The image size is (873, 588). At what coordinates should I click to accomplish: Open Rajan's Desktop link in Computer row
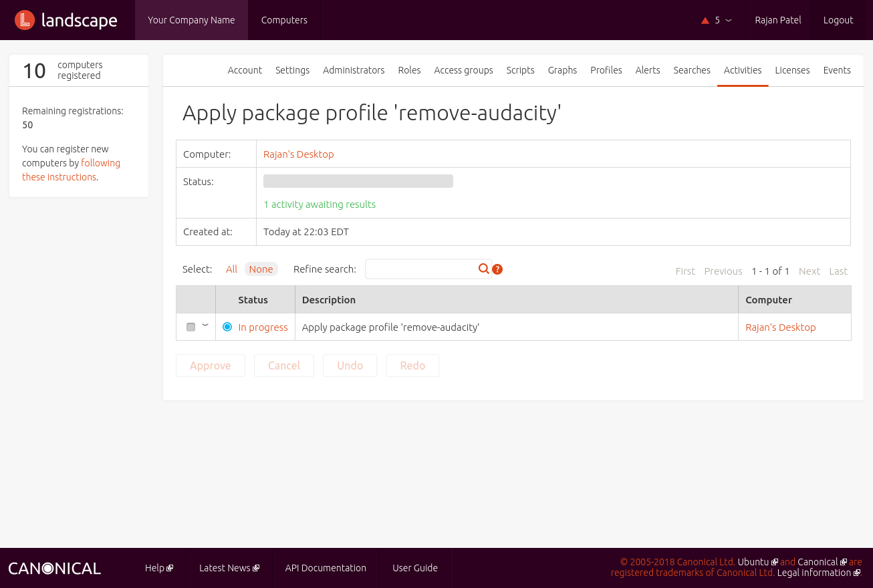[298, 154]
